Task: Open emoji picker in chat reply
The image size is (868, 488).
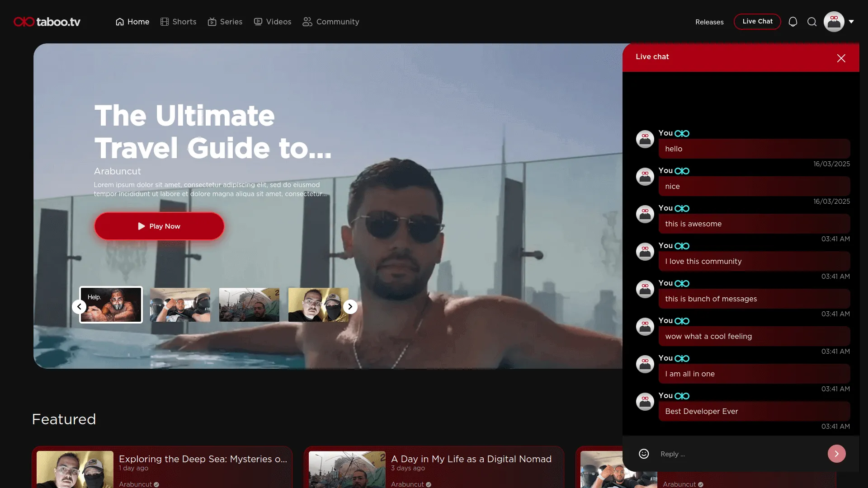Action: pyautogui.click(x=644, y=454)
